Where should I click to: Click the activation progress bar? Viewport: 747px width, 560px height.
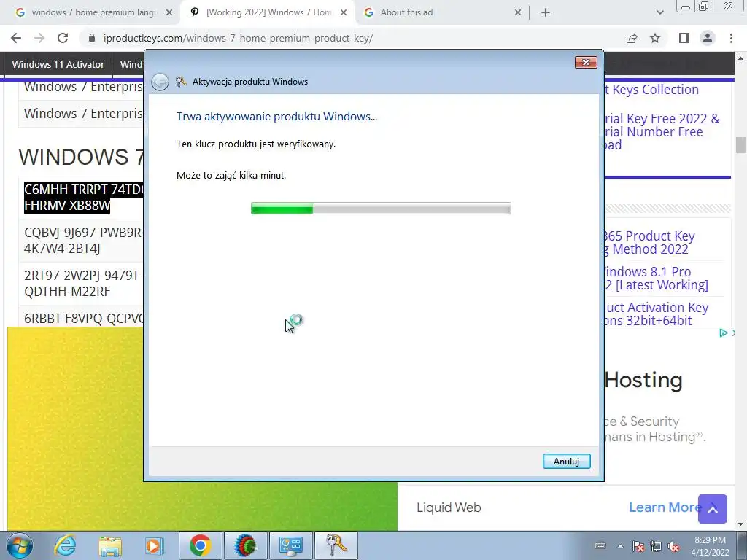(x=381, y=208)
